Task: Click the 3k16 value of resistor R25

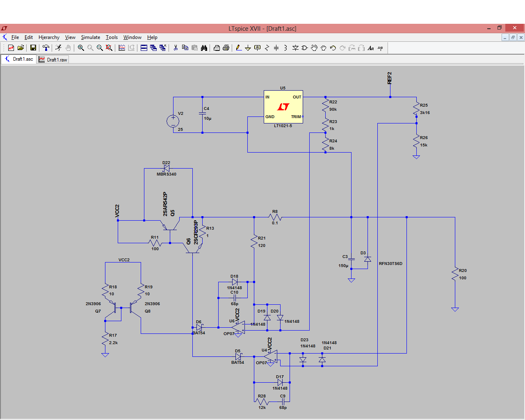Action: (425, 113)
